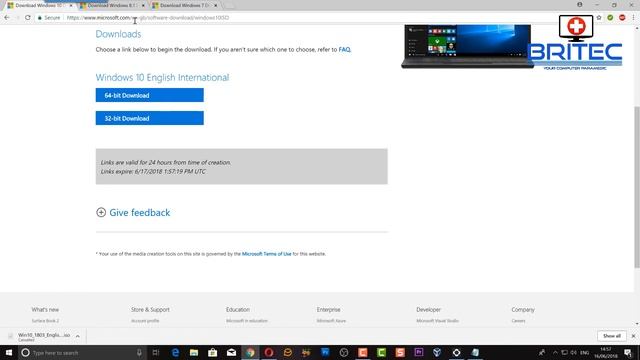Go back to the previous page
The height and width of the screenshot is (360, 640).
coord(7,18)
